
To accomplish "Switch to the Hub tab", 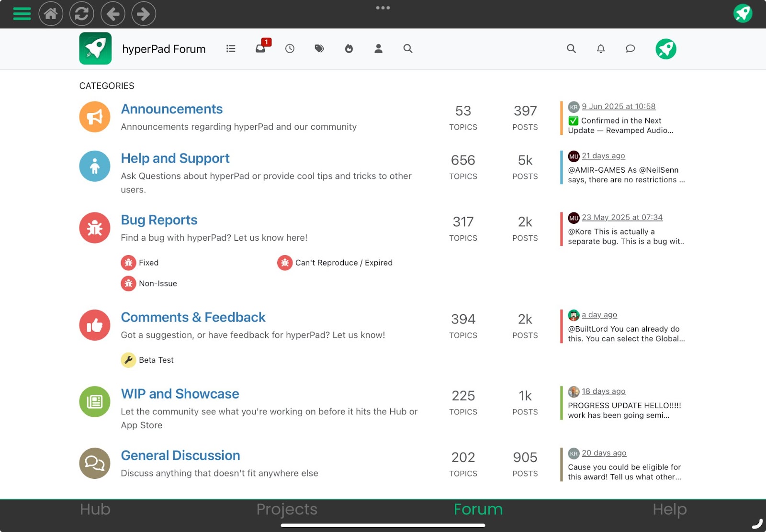I will [x=95, y=509].
